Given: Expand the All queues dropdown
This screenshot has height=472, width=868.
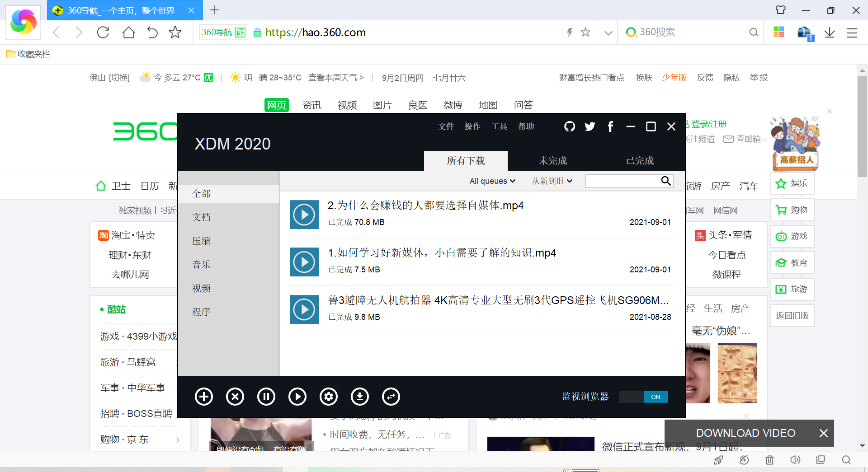Looking at the screenshot, I should pyautogui.click(x=492, y=181).
